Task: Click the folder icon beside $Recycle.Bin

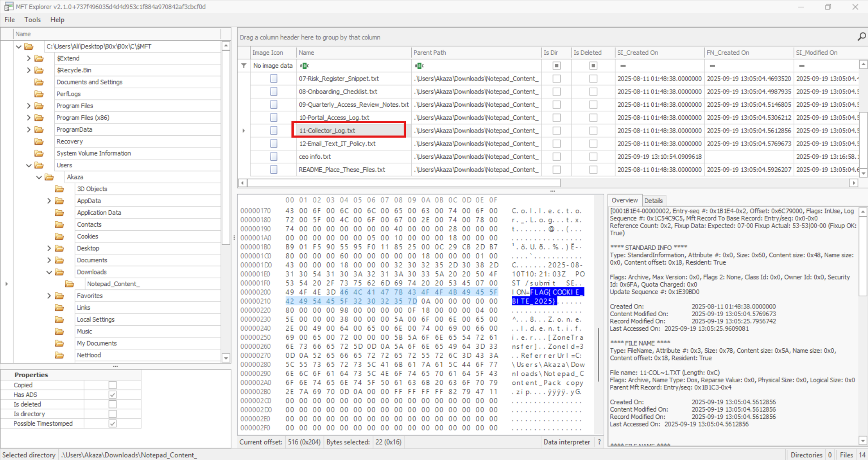Action: [39, 70]
